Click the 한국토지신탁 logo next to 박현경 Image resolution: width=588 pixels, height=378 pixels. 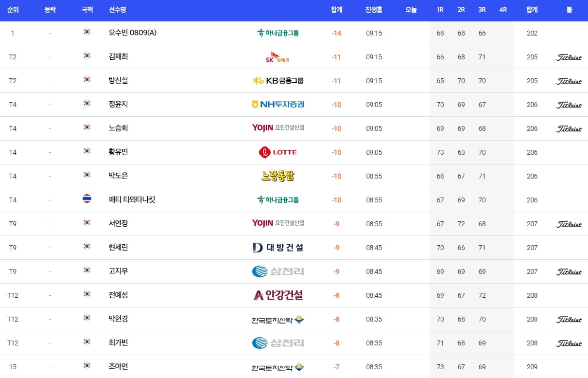(x=277, y=319)
